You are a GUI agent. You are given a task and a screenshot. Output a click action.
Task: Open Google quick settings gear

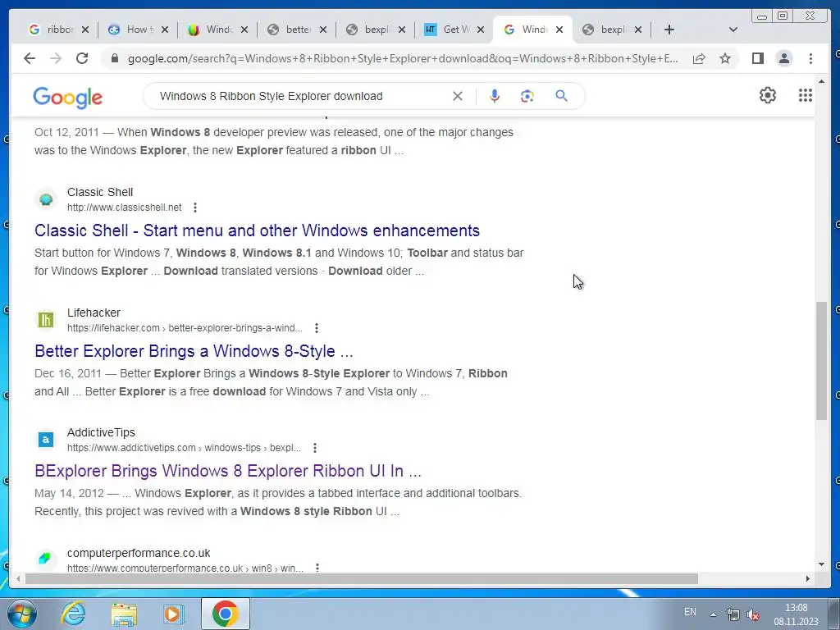click(767, 95)
